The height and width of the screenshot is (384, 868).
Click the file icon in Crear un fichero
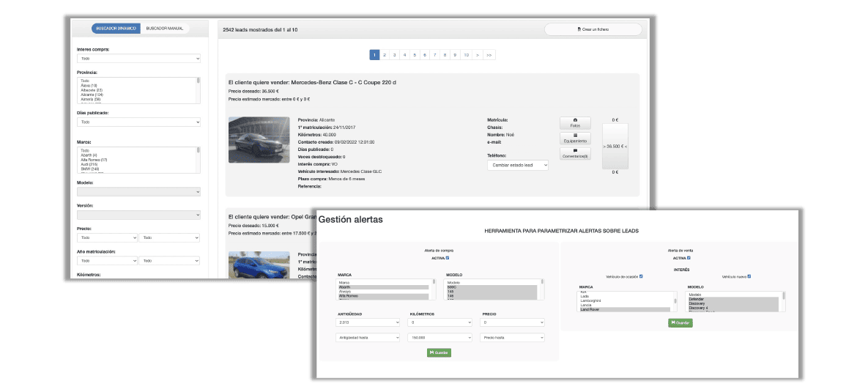pyautogui.click(x=579, y=29)
